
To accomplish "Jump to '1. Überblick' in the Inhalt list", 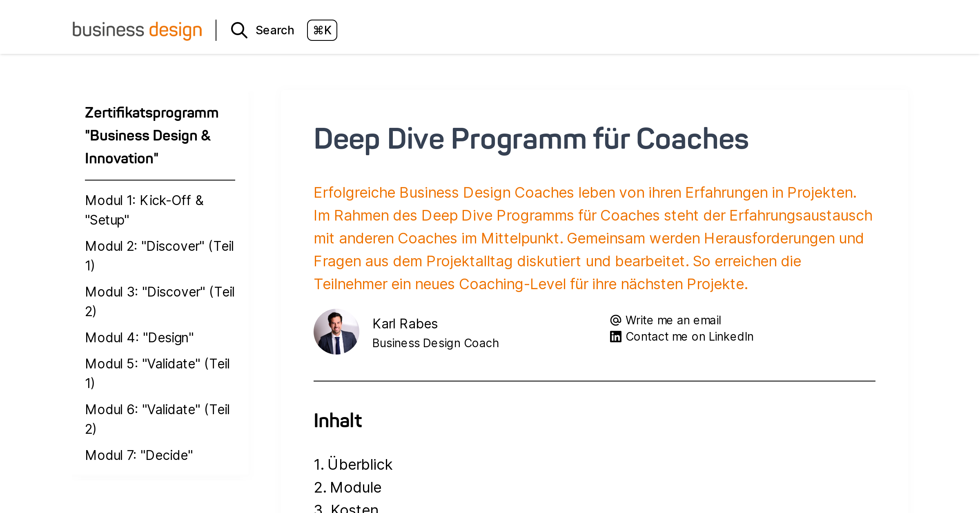I will coord(353,464).
